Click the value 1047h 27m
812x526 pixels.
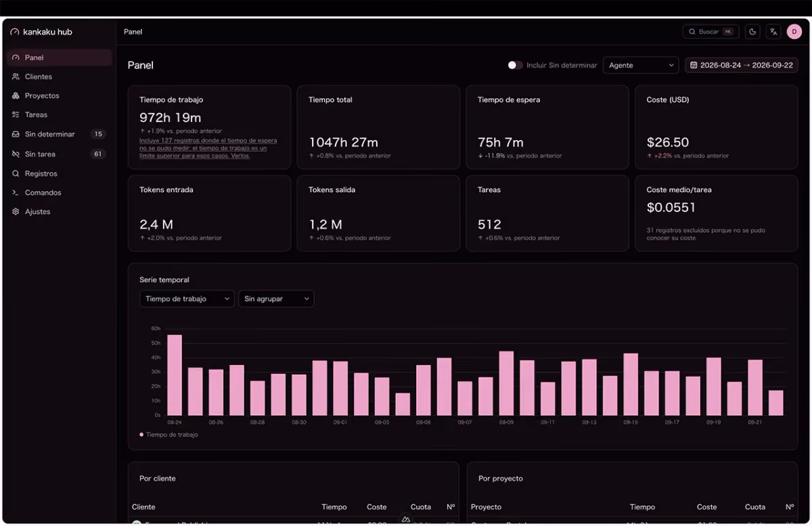(x=343, y=142)
